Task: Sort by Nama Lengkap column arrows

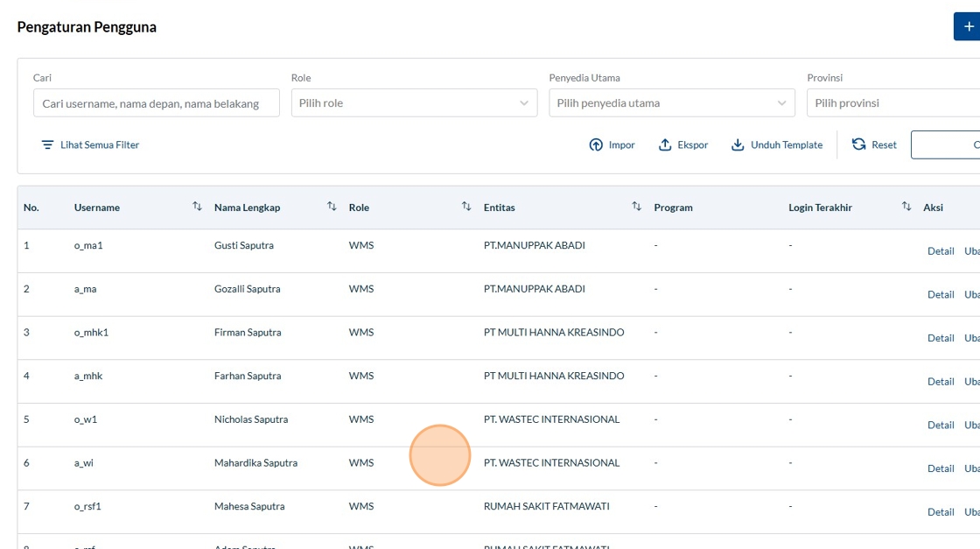Action: (332, 207)
